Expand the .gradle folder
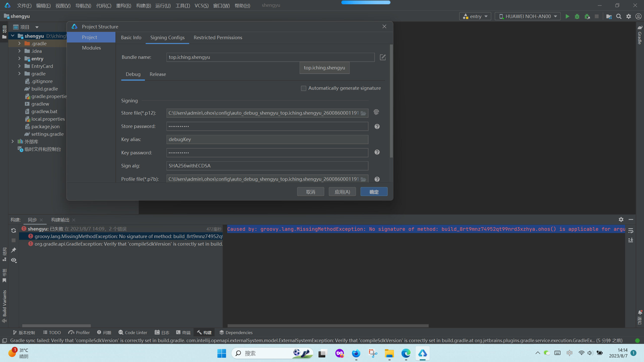 point(19,43)
